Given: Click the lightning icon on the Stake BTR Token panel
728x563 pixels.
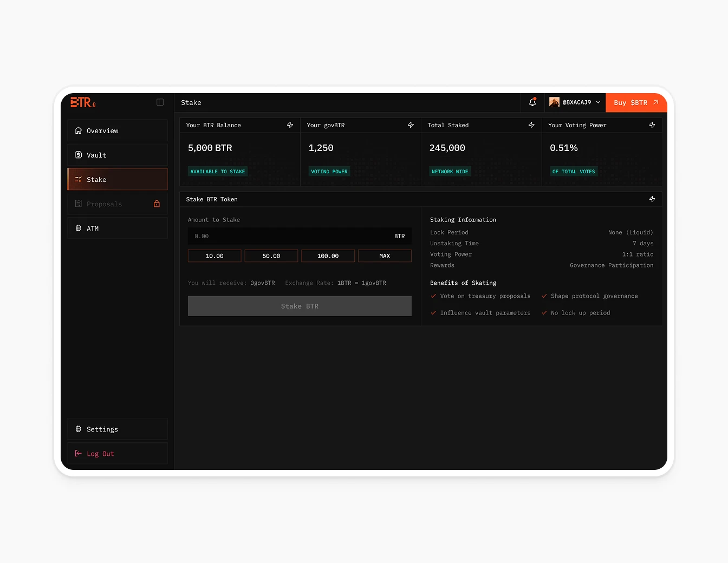Looking at the screenshot, I should pyautogui.click(x=652, y=199).
